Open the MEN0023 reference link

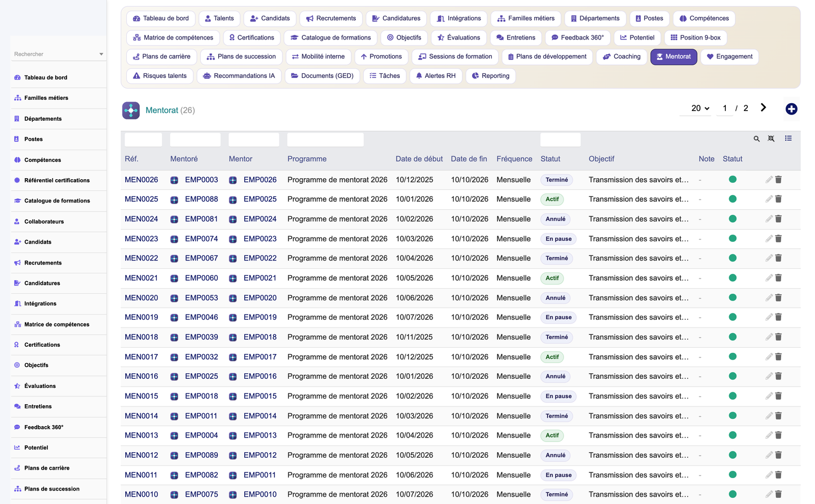pyautogui.click(x=141, y=238)
